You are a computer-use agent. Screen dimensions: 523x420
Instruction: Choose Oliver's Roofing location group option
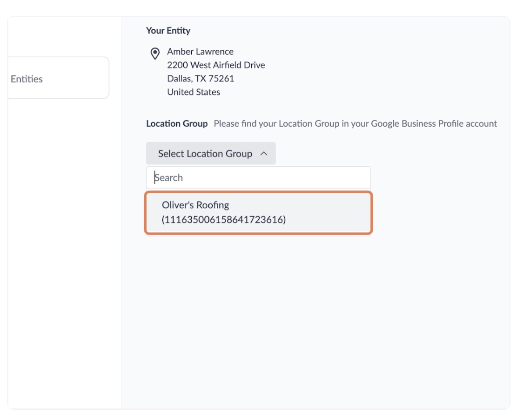[x=259, y=212]
